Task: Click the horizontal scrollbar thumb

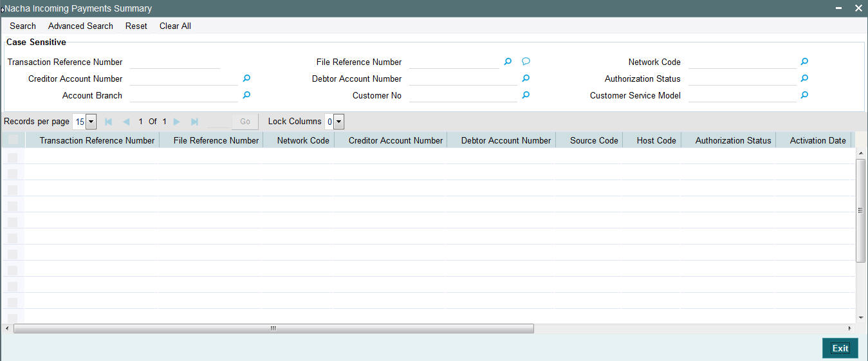Action: (x=273, y=328)
